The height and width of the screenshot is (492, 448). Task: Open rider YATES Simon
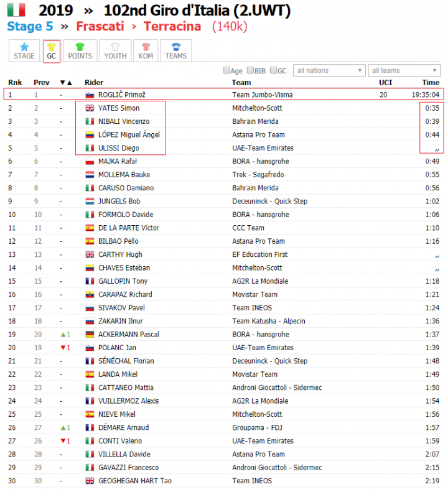pyautogui.click(x=119, y=108)
